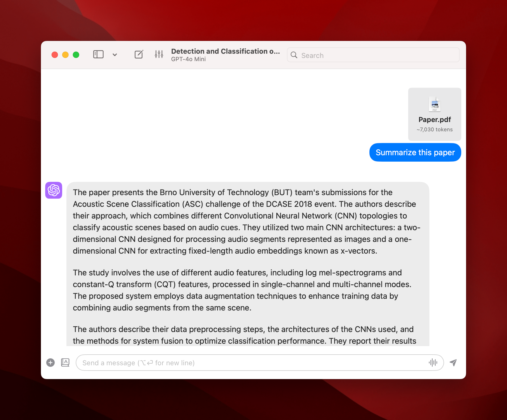Close the window with red button
Screen dimensions: 507x420
coord(55,55)
